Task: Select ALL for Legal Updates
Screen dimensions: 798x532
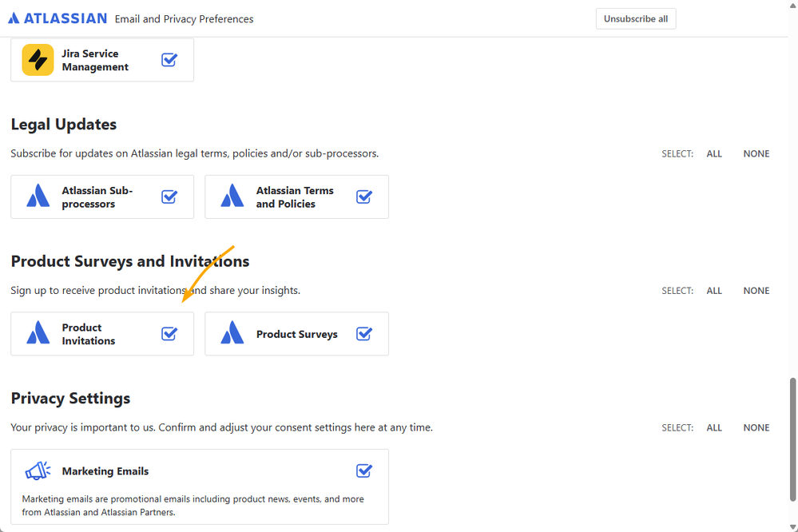Action: pyautogui.click(x=714, y=153)
